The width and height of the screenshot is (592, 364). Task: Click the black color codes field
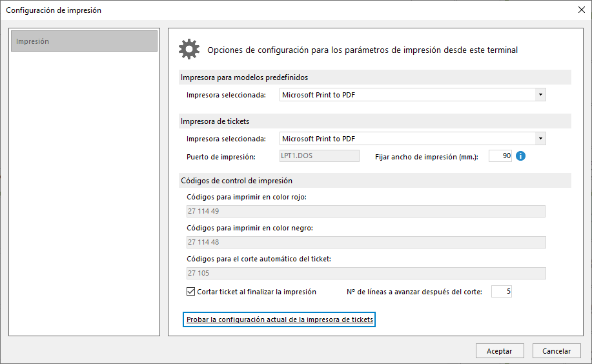click(x=366, y=242)
